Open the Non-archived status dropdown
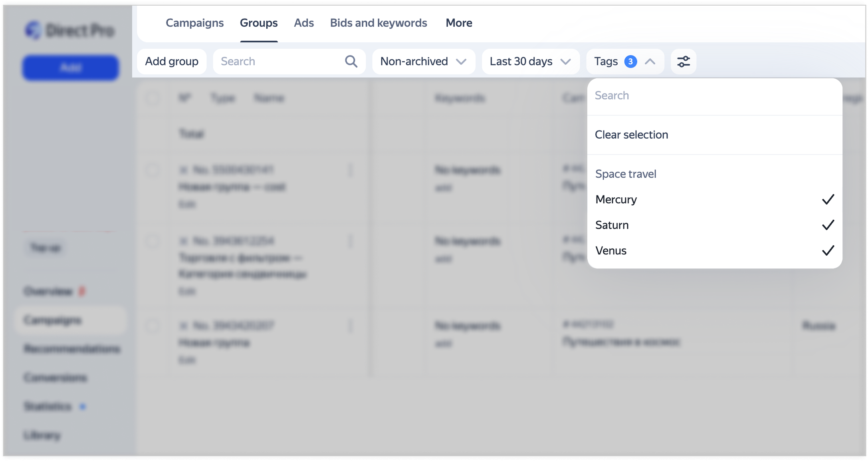The image size is (868, 461). 423,62
